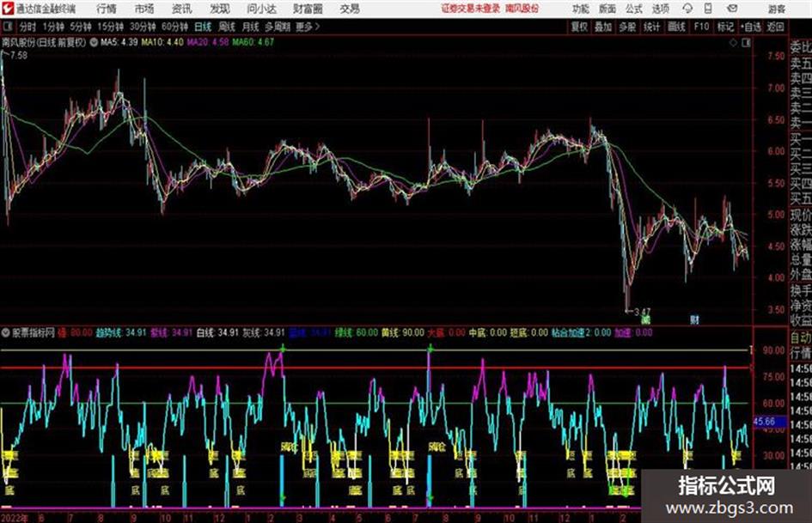The width and height of the screenshot is (812, 523).
Task: Expand the 更多 periods list
Action: click(x=308, y=27)
